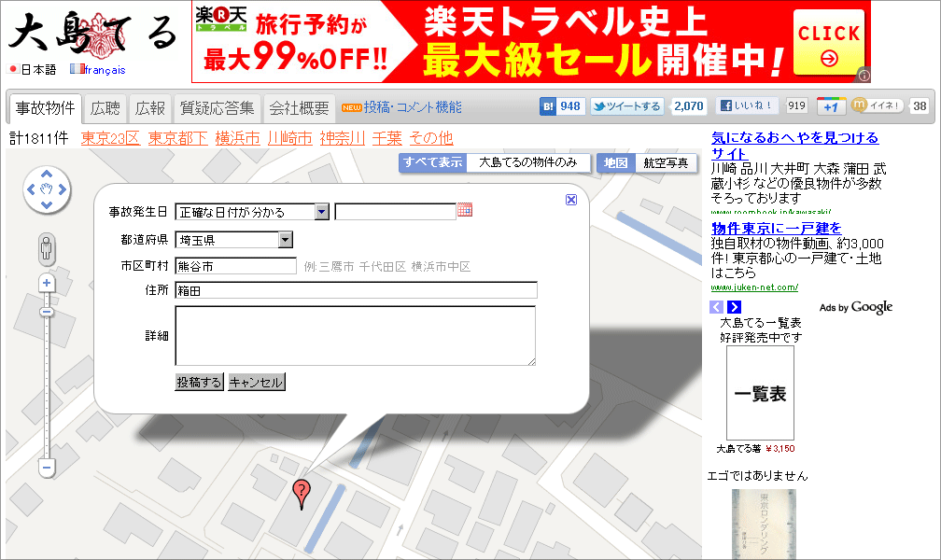This screenshot has height=560, width=941.
Task: Click the 神奈川 region link
Action: 343,139
